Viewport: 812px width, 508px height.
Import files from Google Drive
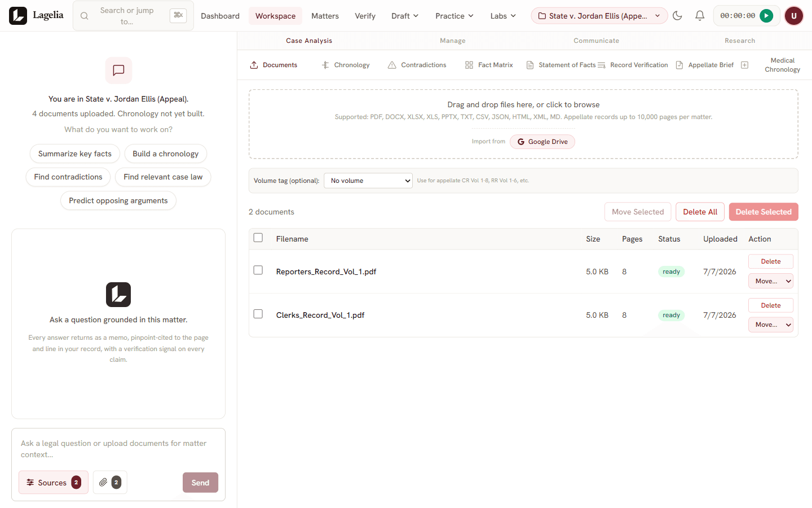click(x=542, y=142)
